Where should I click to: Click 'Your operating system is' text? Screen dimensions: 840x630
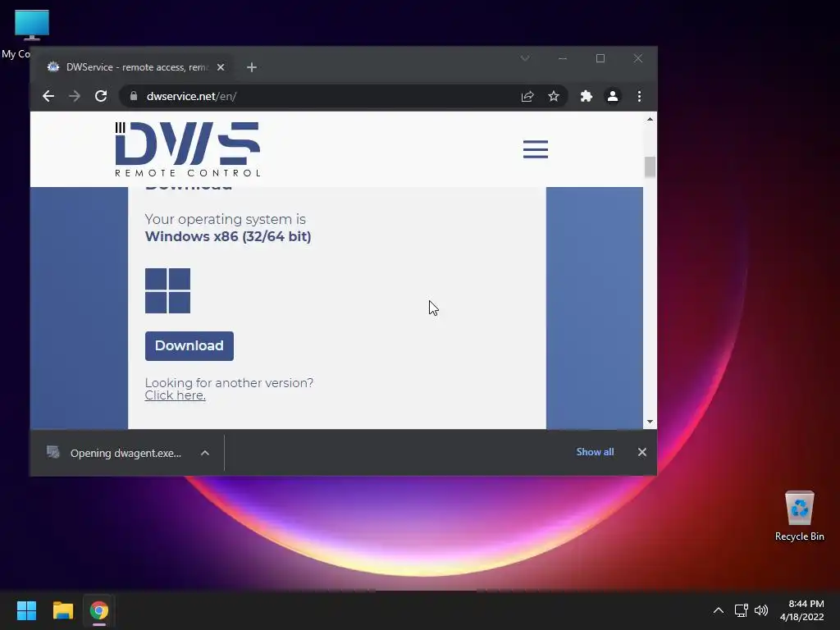point(225,220)
